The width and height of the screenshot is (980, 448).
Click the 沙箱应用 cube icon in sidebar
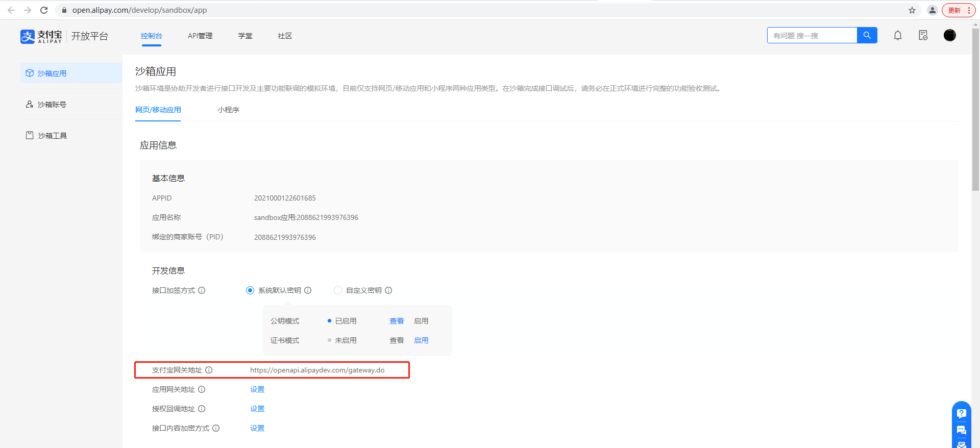(x=30, y=73)
